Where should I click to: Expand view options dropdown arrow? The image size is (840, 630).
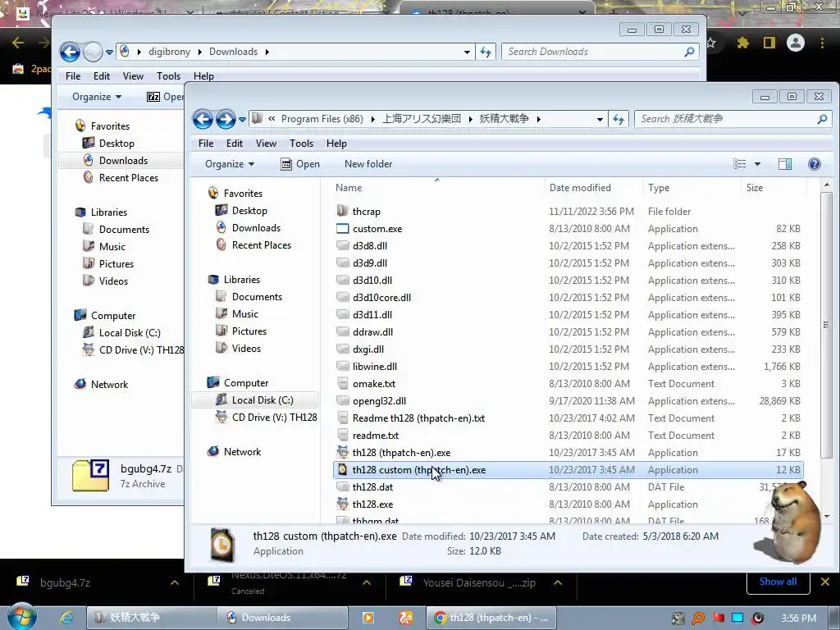coord(757,164)
